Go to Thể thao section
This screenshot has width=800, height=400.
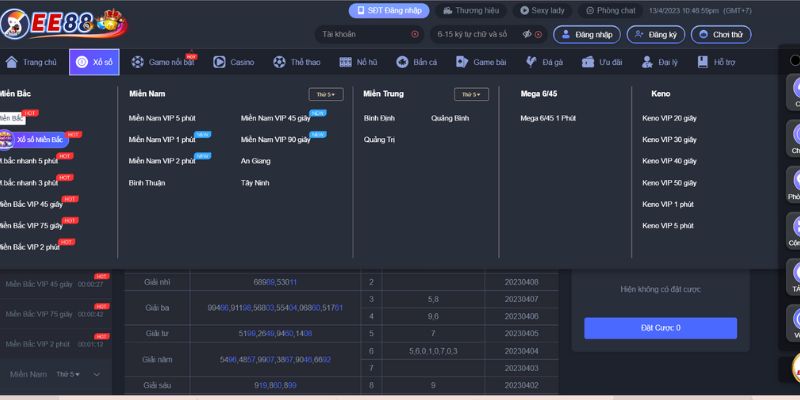(296, 62)
